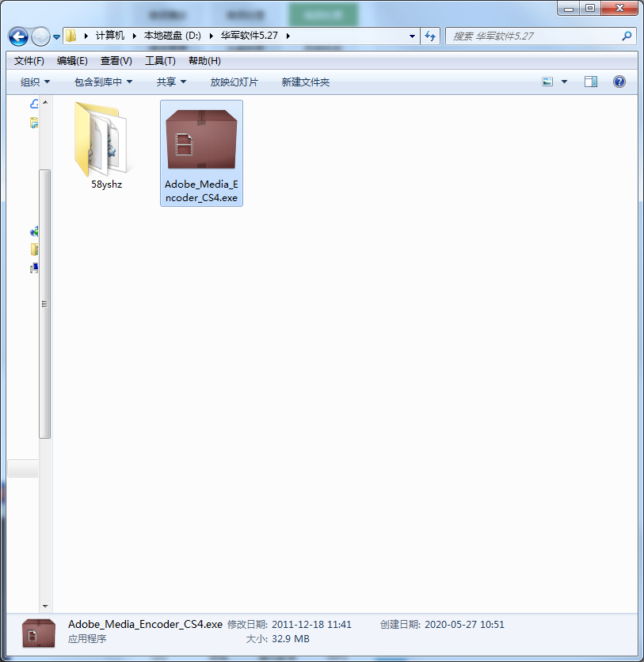Viewport: 644px width, 662px height.
Task: Click the details pane file icon
Action: [39, 633]
